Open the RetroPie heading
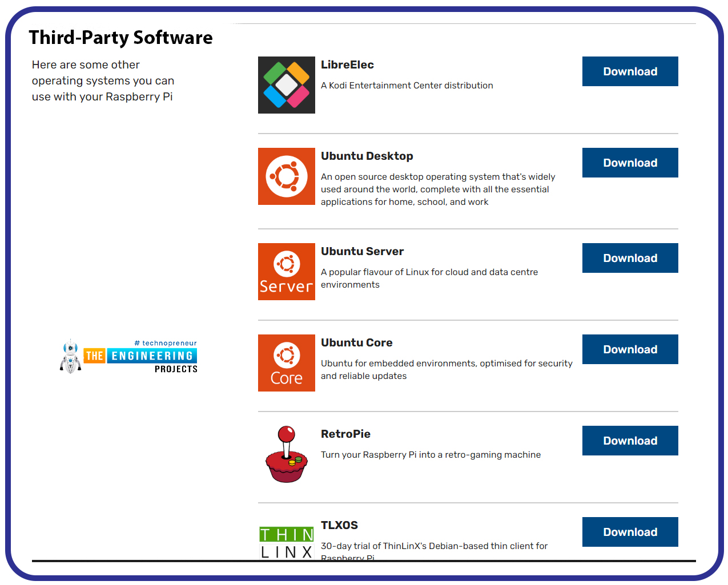 click(x=345, y=434)
